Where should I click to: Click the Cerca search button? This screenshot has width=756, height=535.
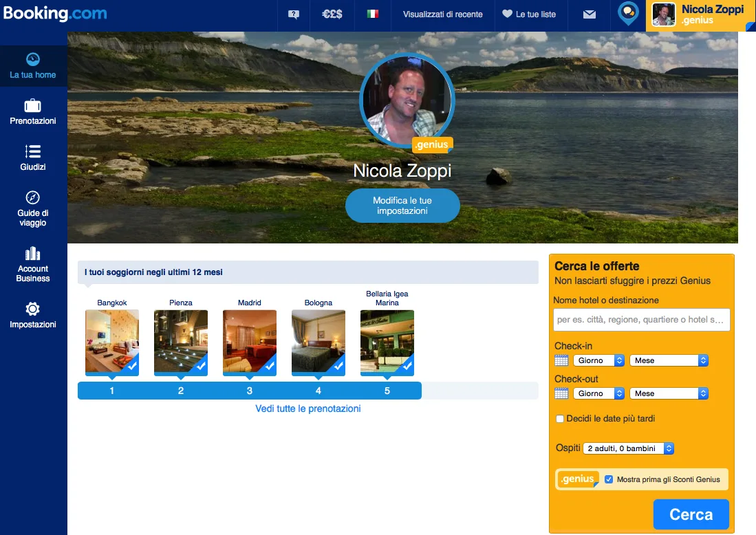pyautogui.click(x=691, y=514)
